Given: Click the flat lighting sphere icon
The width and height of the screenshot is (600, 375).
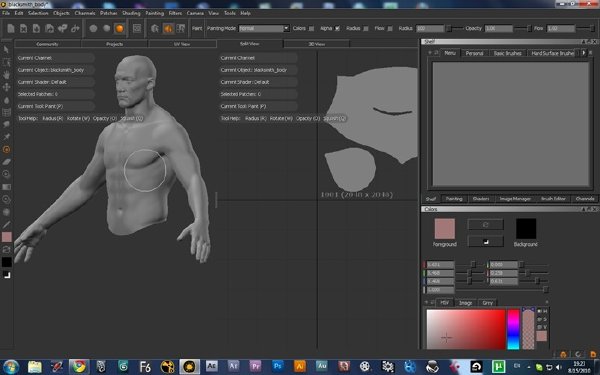Looking at the screenshot, I should 93,28.
